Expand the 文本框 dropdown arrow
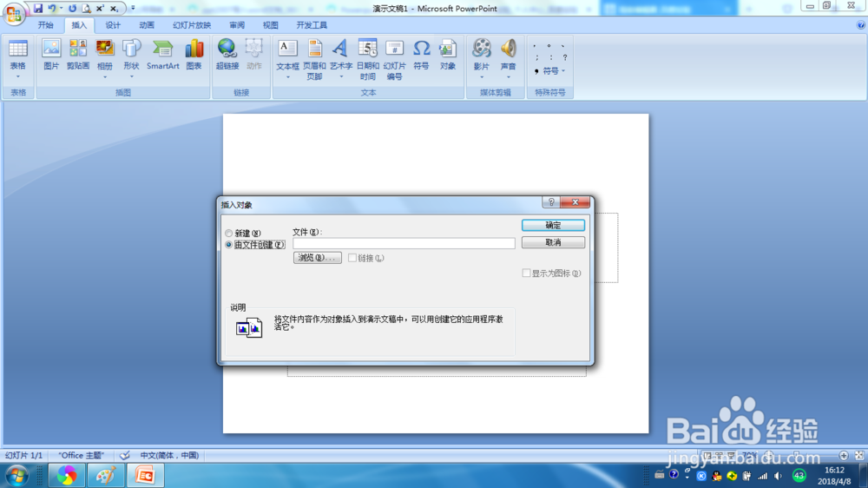The image size is (868, 488). point(287,77)
